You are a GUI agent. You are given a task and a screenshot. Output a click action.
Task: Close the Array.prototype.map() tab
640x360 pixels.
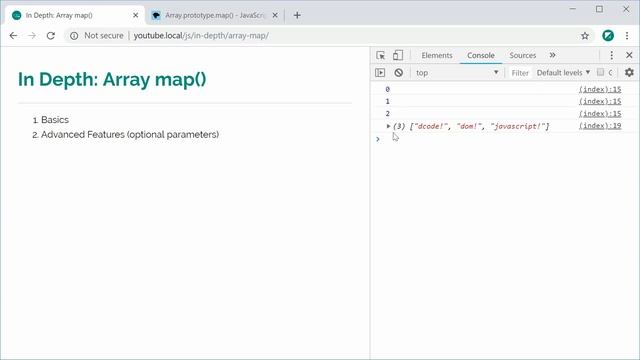[x=275, y=16]
